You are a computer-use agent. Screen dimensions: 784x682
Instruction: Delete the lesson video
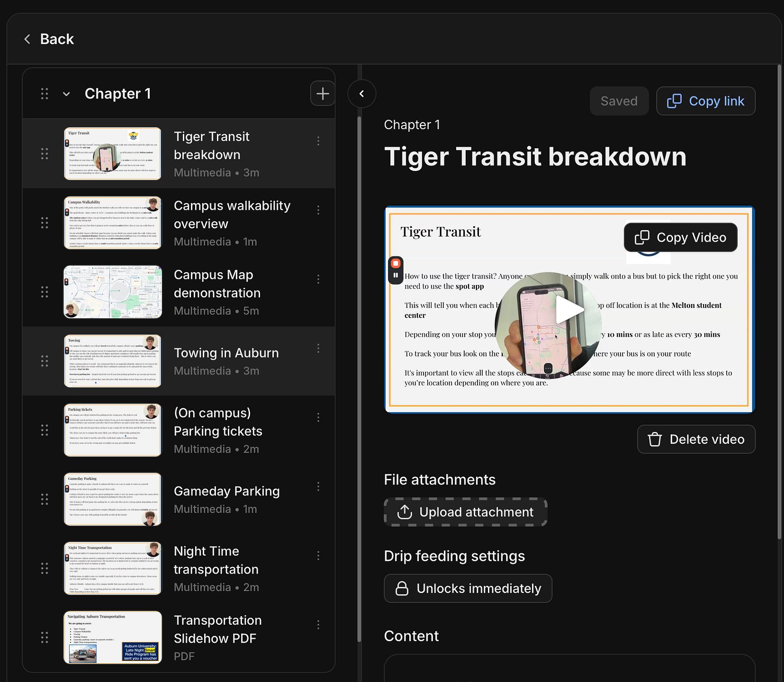[696, 439]
